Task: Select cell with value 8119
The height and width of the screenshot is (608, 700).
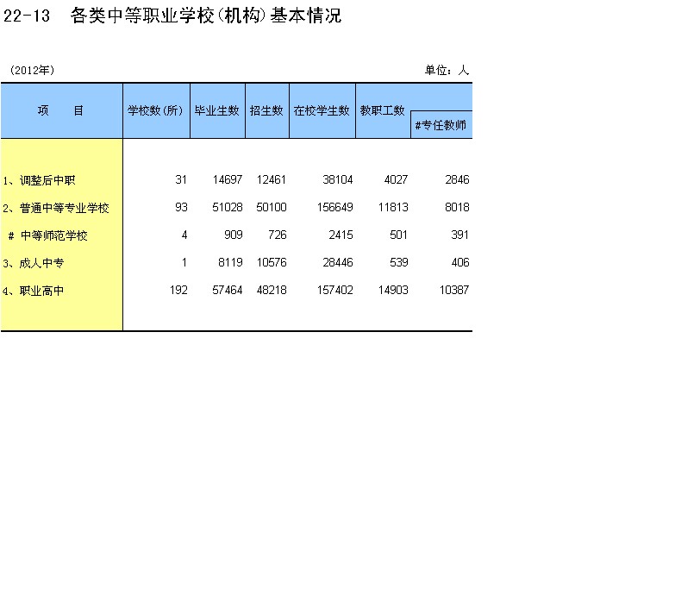Action: click(230, 263)
